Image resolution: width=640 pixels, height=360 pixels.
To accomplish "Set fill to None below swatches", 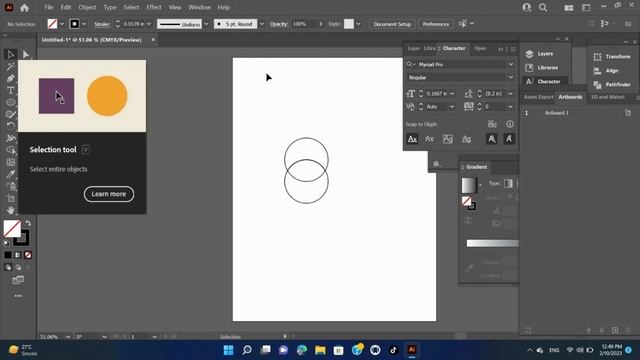I will 28,255.
